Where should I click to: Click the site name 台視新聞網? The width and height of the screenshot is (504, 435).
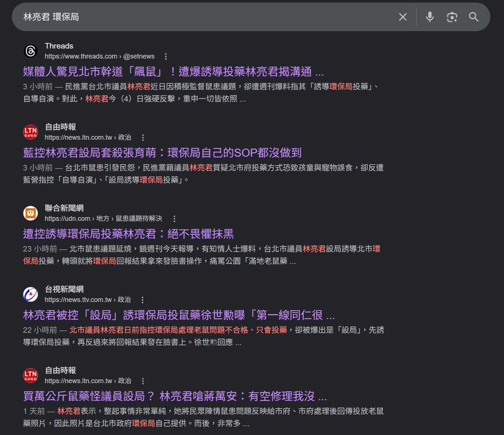[64, 289]
